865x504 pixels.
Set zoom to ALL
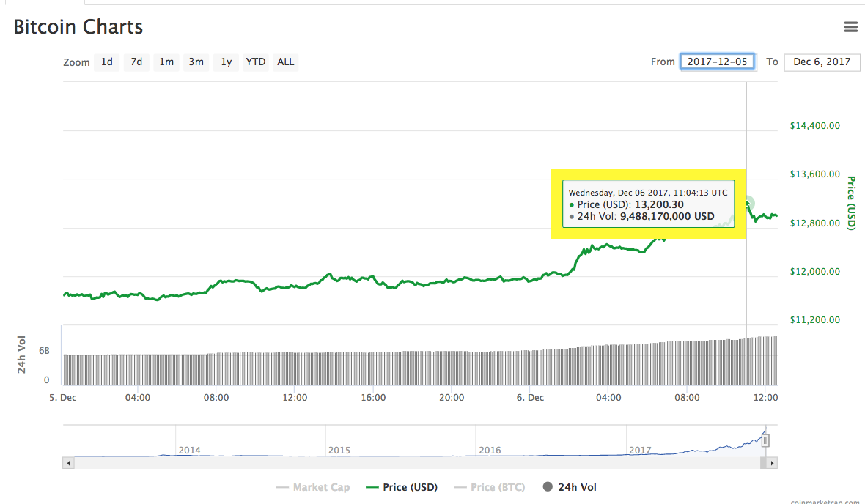(x=286, y=62)
